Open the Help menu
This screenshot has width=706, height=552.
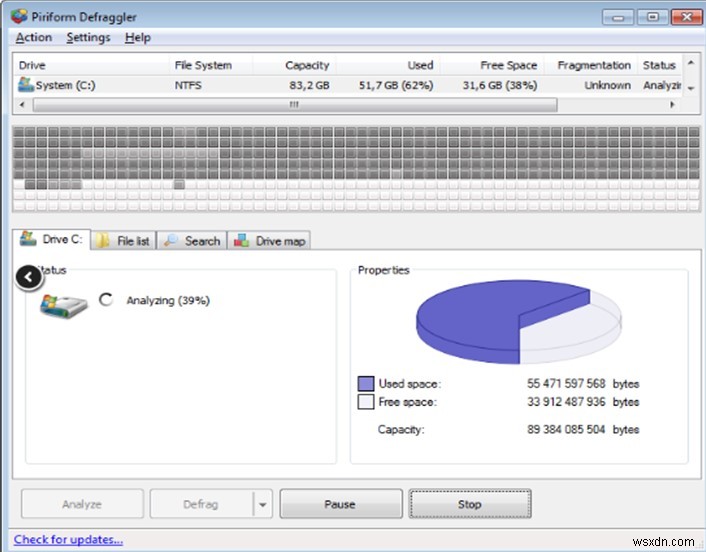[138, 37]
